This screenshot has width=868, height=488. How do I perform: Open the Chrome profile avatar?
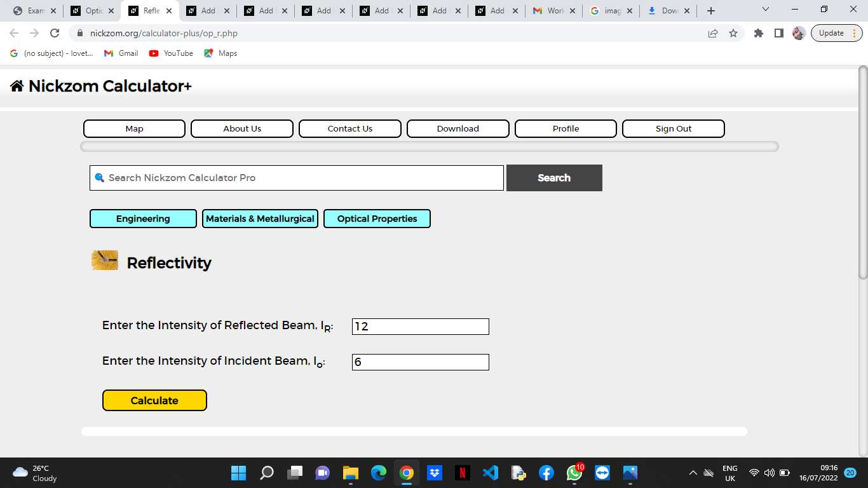[x=799, y=33]
